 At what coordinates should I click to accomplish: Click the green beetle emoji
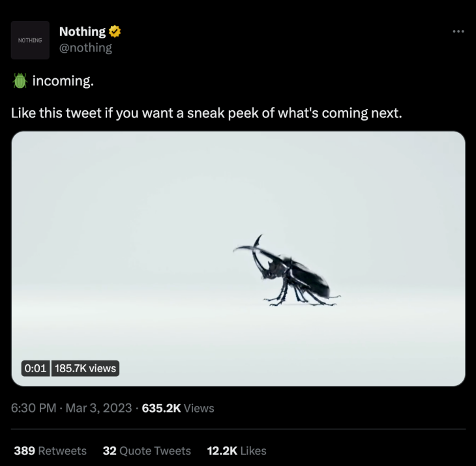point(20,81)
